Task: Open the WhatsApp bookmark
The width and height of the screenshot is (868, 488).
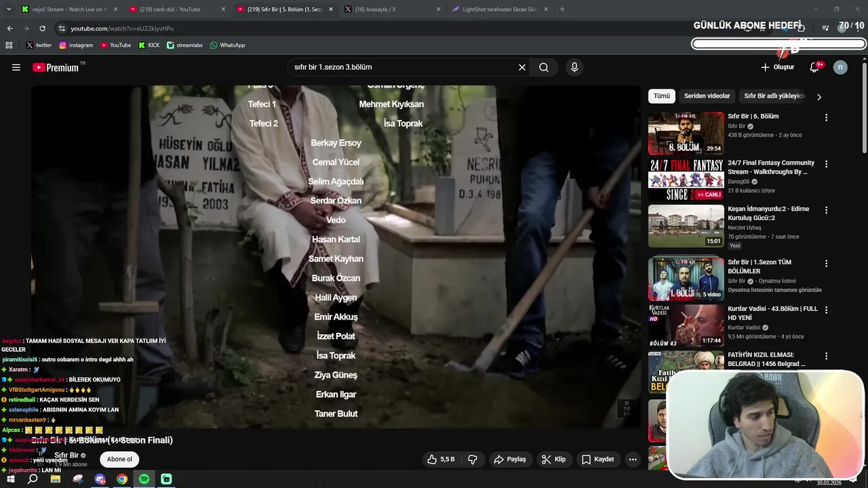Action: (228, 45)
